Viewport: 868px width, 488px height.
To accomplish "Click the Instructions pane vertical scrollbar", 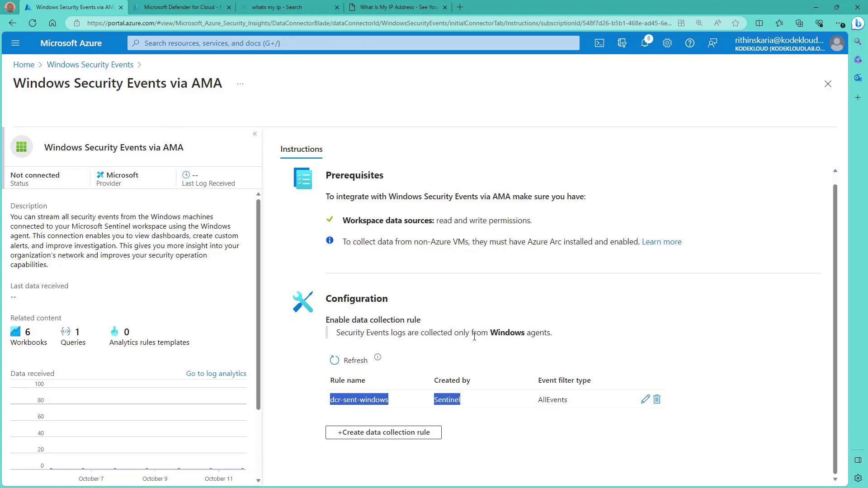I will (x=835, y=325).
